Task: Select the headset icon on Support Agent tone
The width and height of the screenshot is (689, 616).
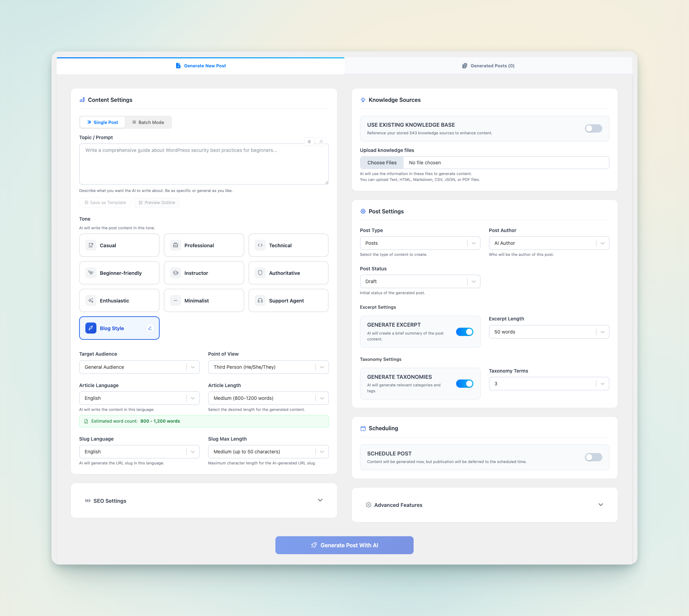Action: pos(260,300)
